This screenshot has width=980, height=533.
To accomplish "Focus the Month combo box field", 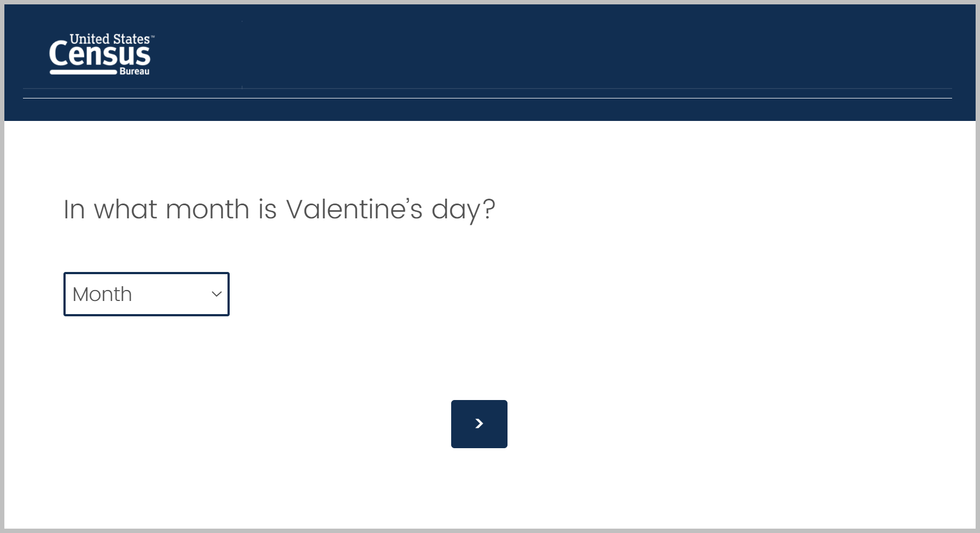I will [146, 294].
